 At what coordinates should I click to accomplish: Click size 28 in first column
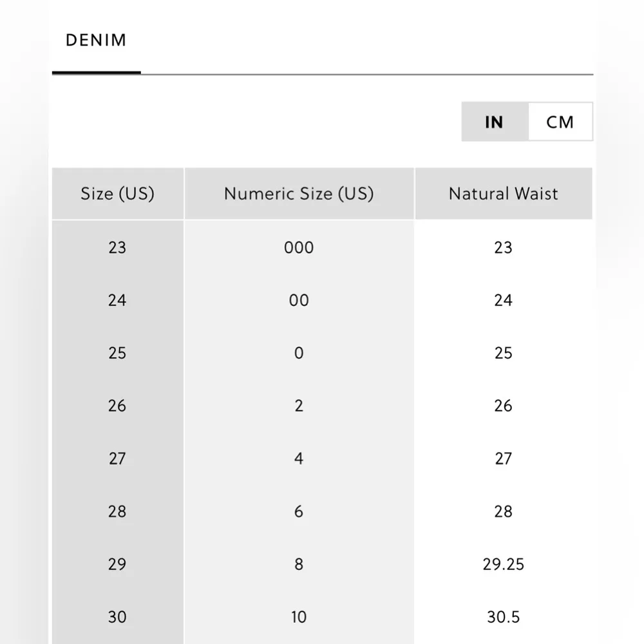point(117,511)
